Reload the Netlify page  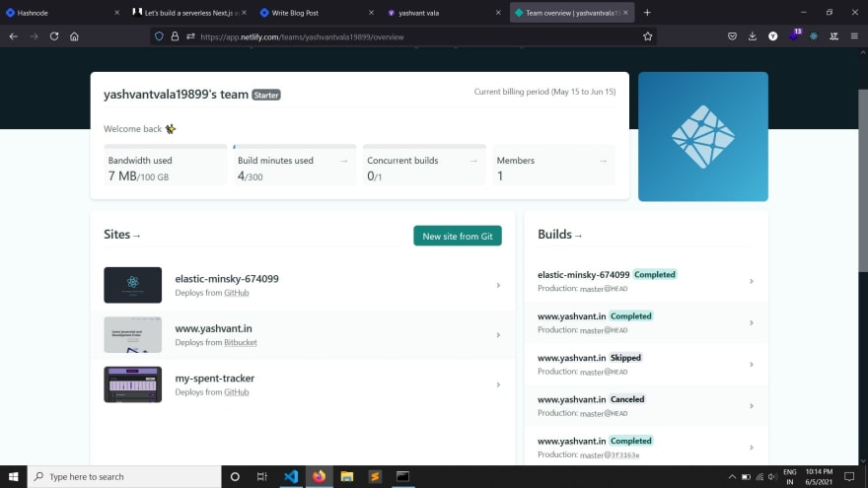[x=53, y=36]
